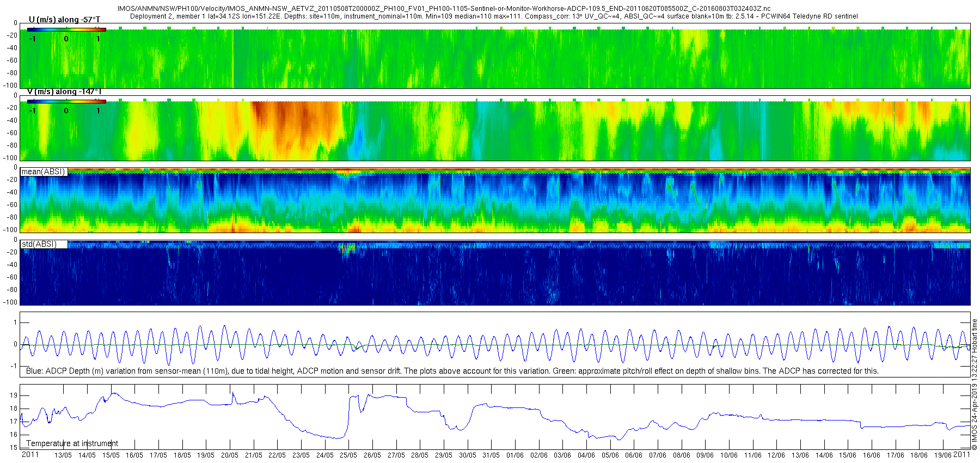The width and height of the screenshot is (980, 463).
Task: Click the '15/06' date tick label
Action: (x=848, y=455)
